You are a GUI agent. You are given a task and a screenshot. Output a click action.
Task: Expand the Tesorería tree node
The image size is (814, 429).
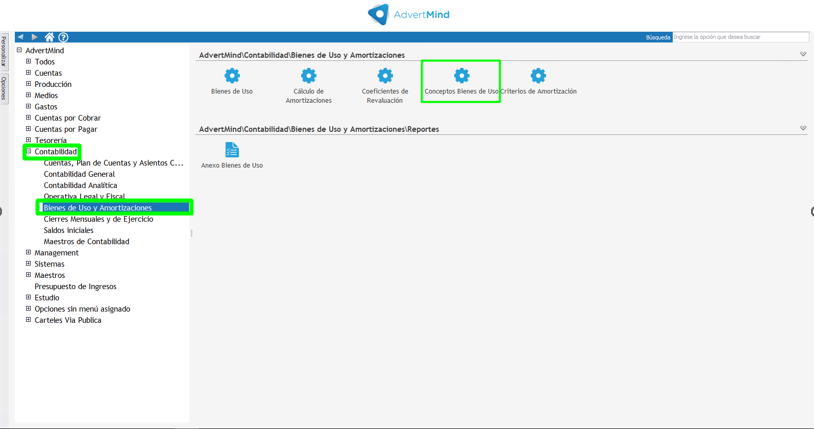tap(29, 140)
